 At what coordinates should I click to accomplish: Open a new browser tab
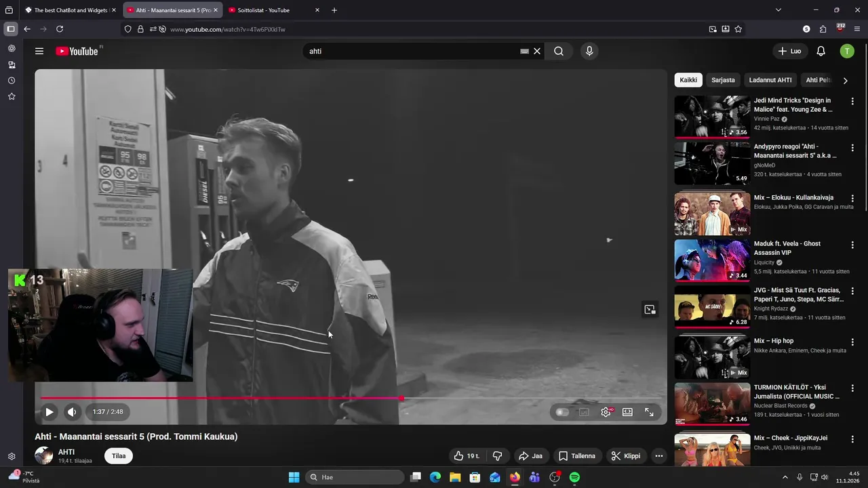coord(334,10)
